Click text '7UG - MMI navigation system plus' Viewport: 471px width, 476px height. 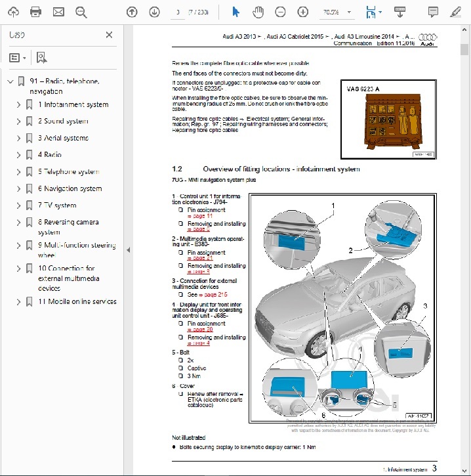(214, 180)
